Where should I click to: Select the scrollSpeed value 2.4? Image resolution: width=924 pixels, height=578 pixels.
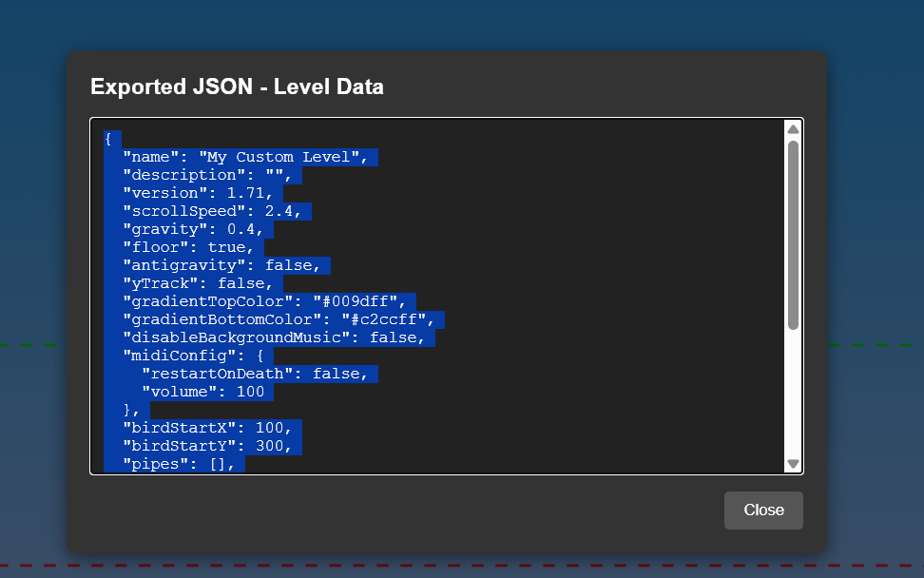pos(282,211)
